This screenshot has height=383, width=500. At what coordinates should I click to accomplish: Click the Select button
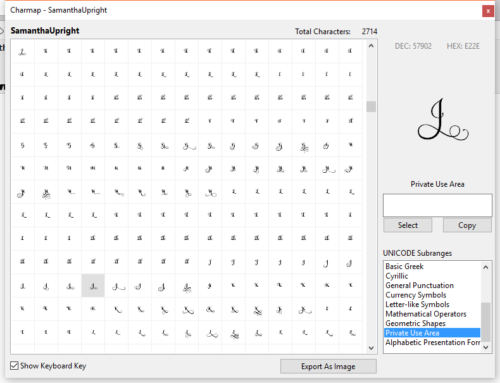[x=408, y=225]
